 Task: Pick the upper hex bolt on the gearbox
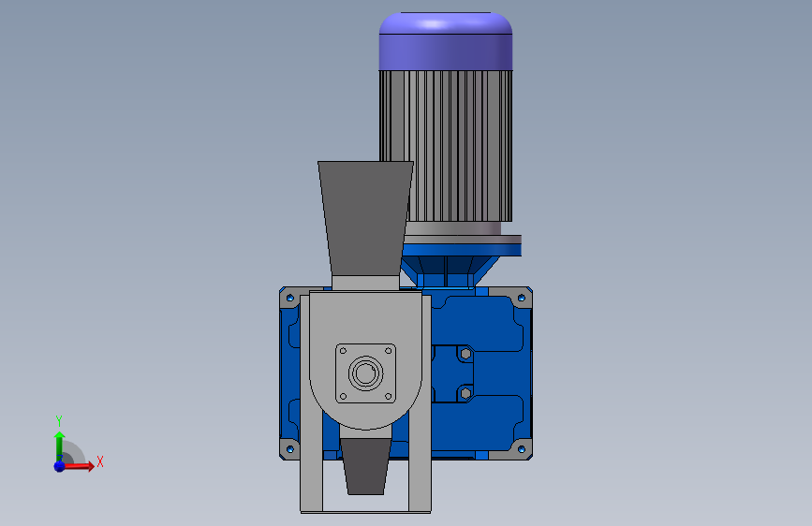point(465,354)
